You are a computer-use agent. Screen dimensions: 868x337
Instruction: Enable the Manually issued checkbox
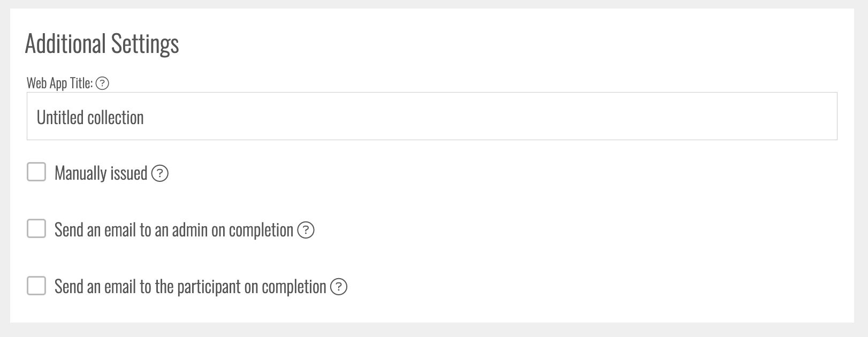tap(36, 172)
